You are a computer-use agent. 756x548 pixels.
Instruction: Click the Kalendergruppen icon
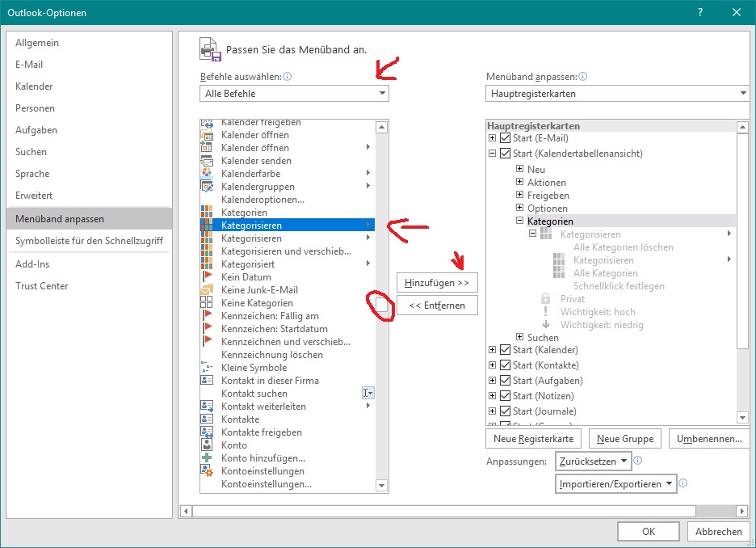pos(206,187)
